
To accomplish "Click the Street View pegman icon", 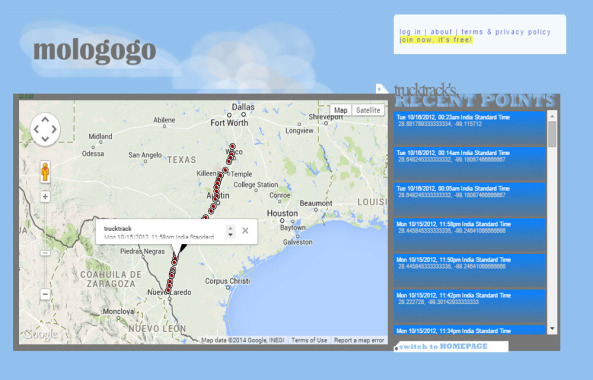I will (45, 172).
